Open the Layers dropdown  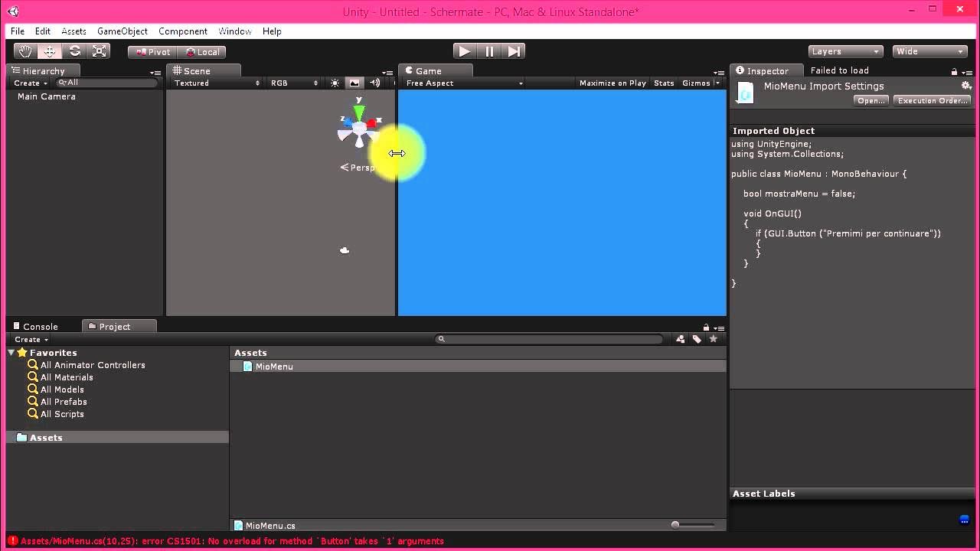[845, 51]
